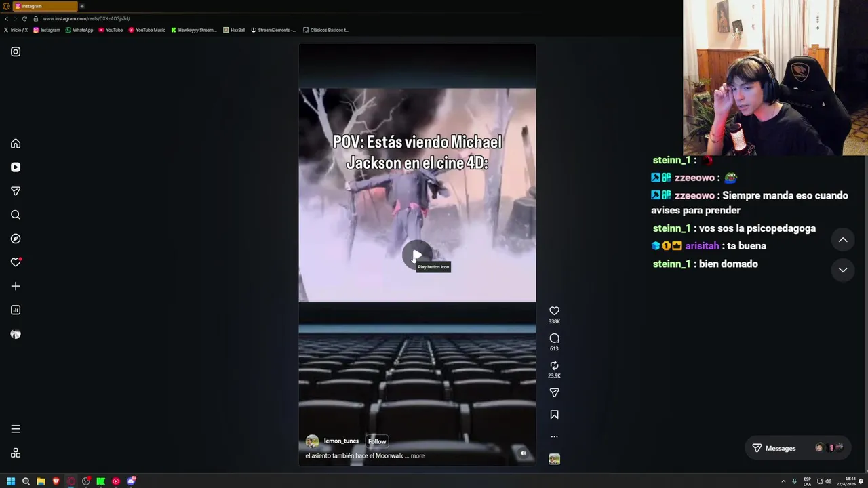Open the reel's audio thumbnail
This screenshot has height=488, width=868.
tap(554, 460)
